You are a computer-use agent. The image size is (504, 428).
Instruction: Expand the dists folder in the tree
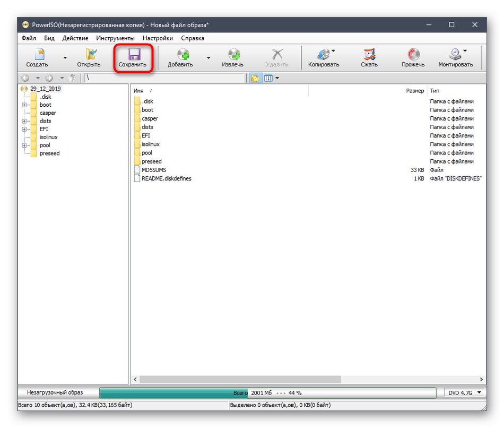click(24, 121)
